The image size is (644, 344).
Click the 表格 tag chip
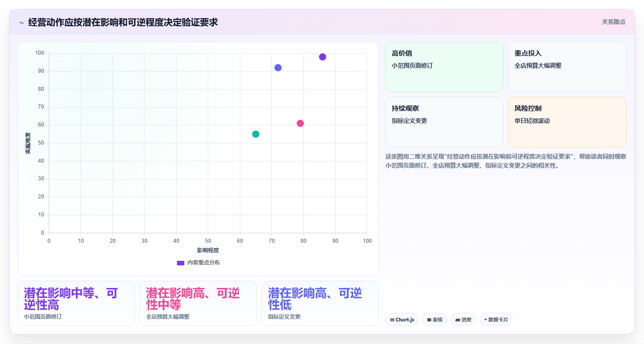click(434, 320)
